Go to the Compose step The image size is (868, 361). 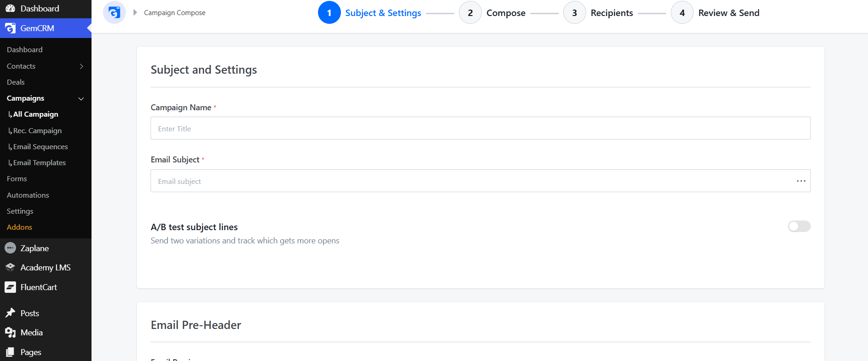coord(506,13)
